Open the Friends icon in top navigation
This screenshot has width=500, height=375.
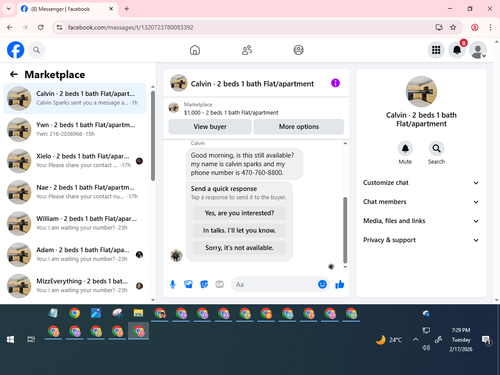click(247, 50)
